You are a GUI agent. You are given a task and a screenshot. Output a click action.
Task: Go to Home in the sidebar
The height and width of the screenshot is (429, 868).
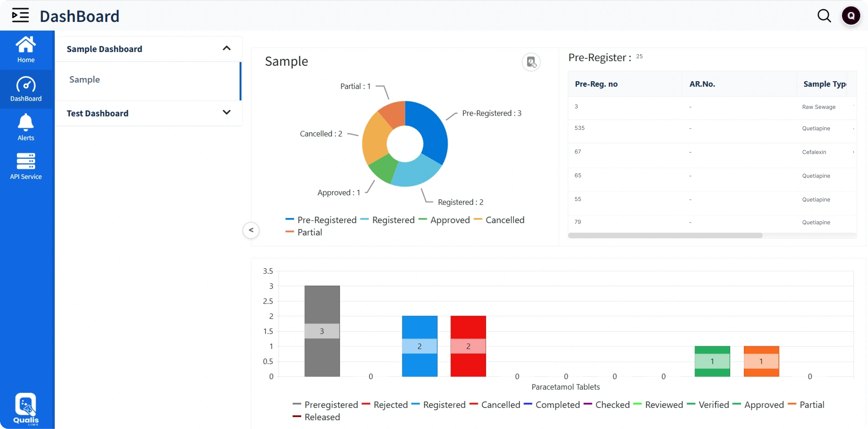(26, 50)
